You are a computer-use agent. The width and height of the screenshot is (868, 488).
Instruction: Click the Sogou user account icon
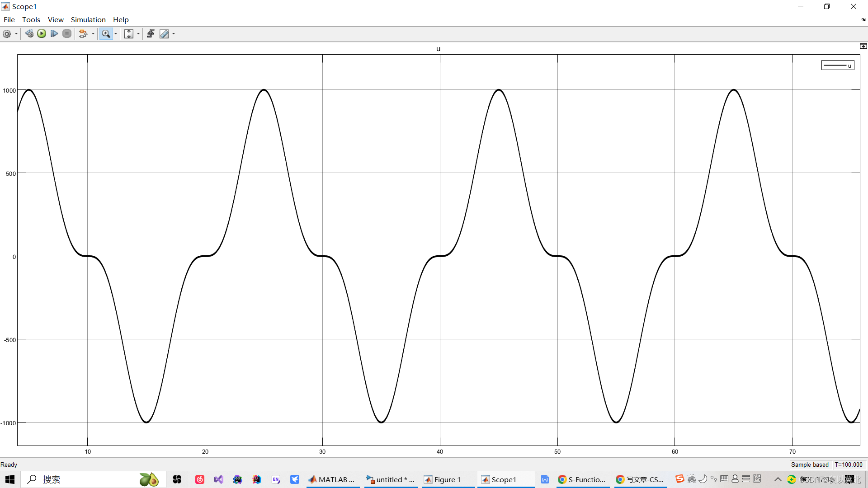[735, 479]
